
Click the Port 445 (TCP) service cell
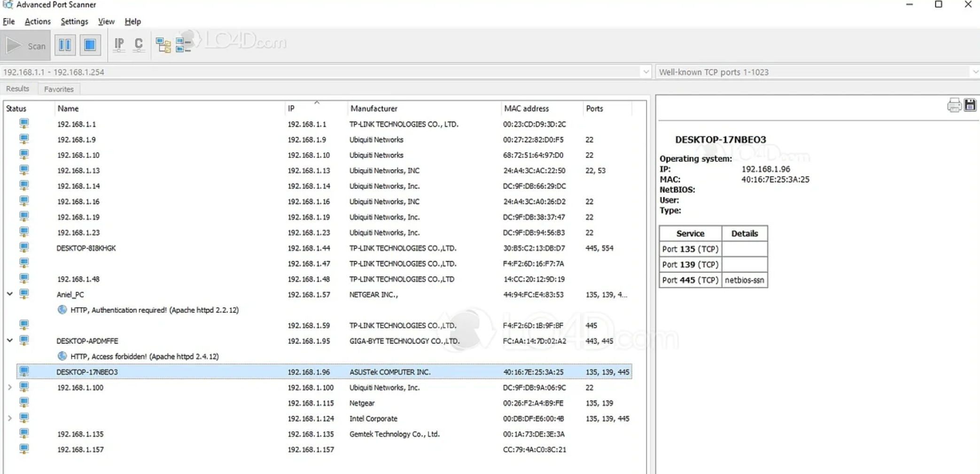tap(690, 280)
